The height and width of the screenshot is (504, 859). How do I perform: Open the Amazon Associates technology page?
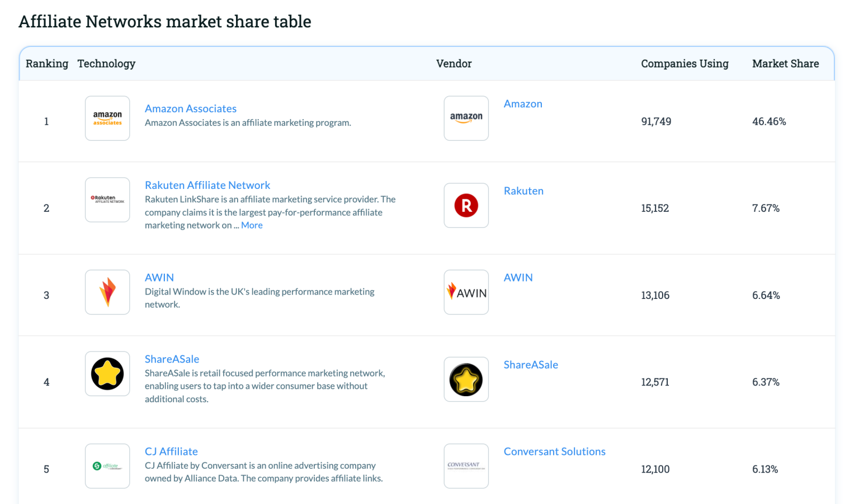pyautogui.click(x=190, y=108)
